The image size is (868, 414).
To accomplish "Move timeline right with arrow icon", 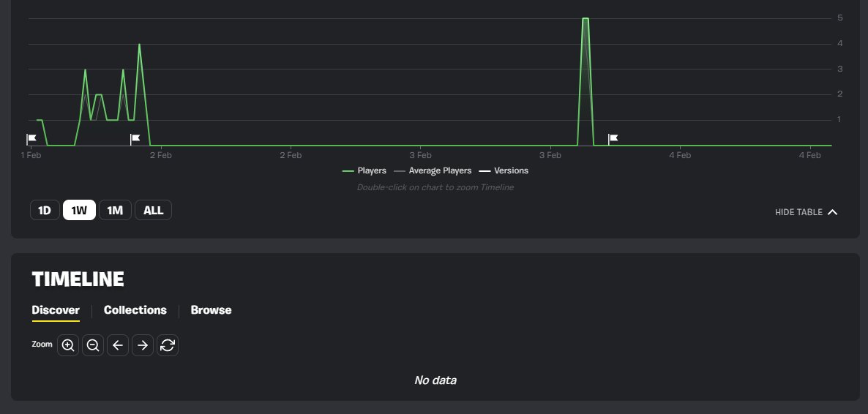I will 143,345.
